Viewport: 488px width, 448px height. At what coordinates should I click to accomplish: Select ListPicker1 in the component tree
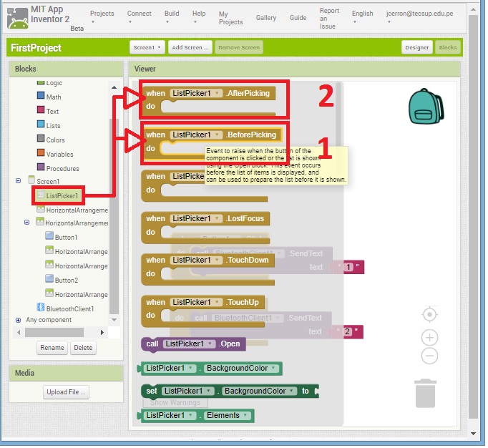(x=62, y=196)
